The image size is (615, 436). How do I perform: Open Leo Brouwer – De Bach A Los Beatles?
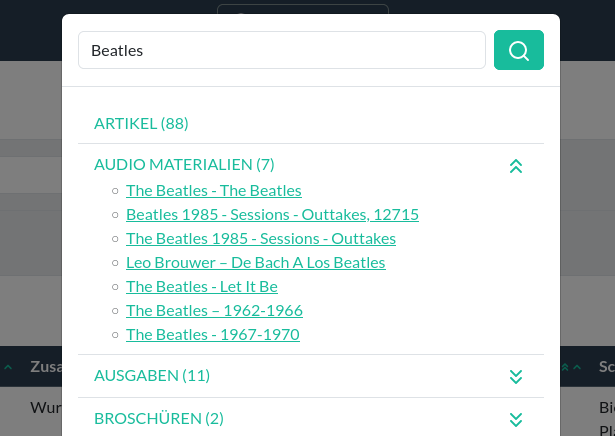pyautogui.click(x=256, y=263)
